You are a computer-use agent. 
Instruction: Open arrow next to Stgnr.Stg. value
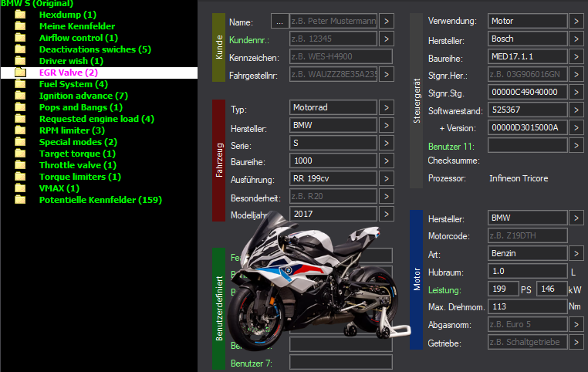[x=576, y=92]
